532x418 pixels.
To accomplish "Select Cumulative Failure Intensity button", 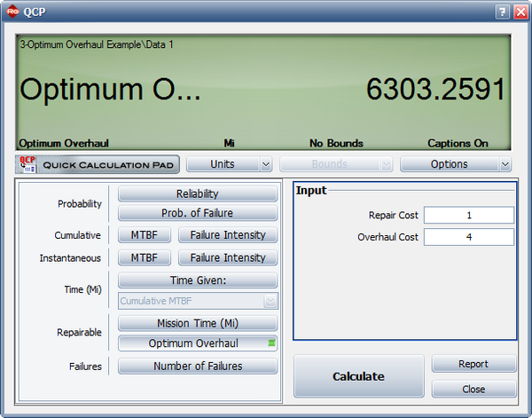I will click(228, 235).
